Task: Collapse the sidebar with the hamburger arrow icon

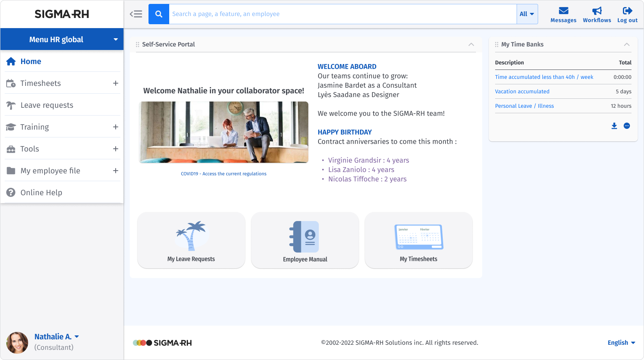Action: (136, 14)
